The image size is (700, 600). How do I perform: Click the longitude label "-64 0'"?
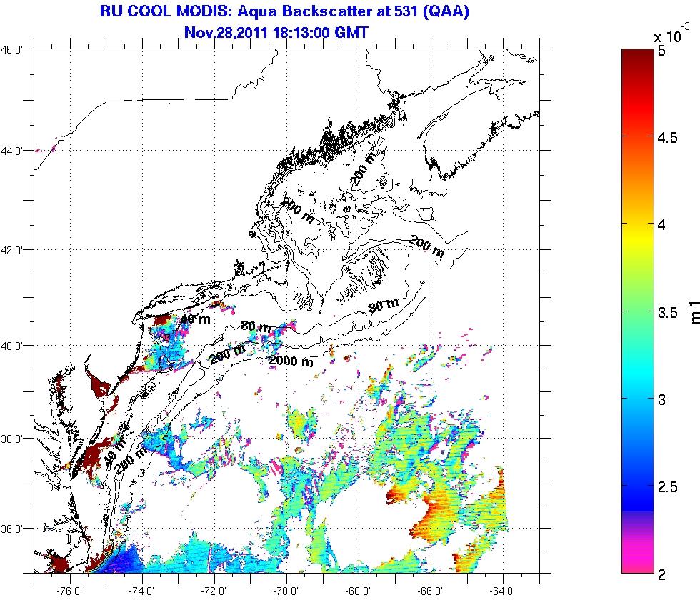click(x=503, y=591)
